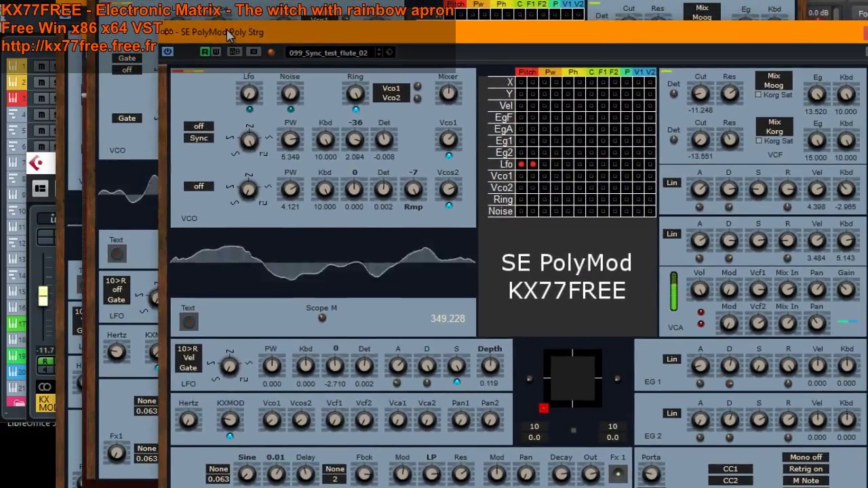Click the preset up/down arrows next to the preset name
868x488 pixels.
coord(379,52)
